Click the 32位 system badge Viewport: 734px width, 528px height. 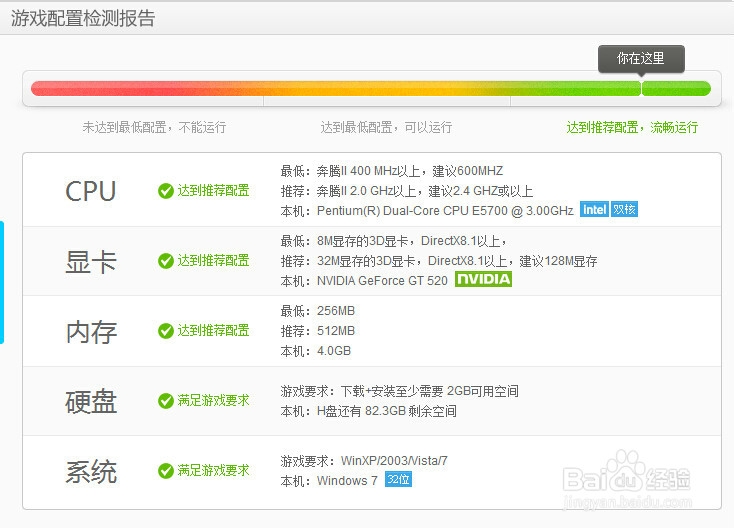coord(398,479)
